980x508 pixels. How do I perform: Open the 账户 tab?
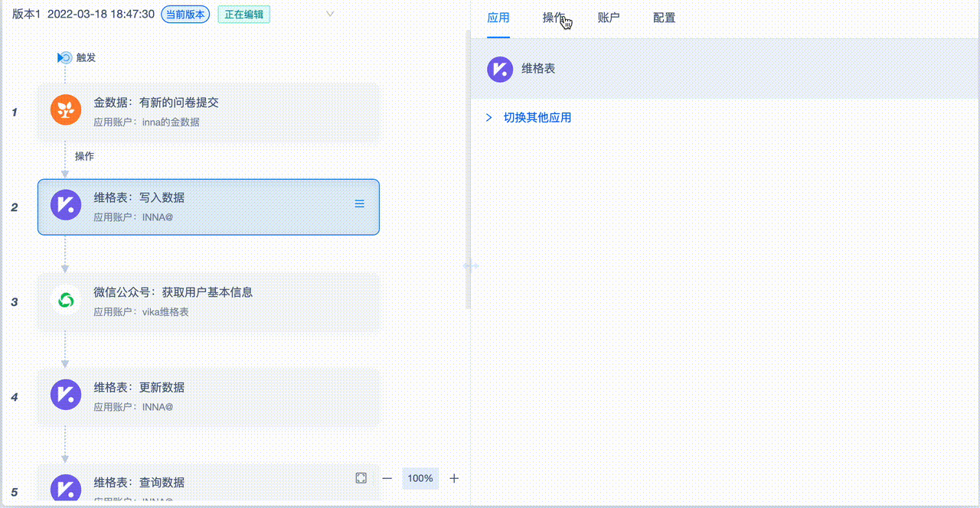609,18
